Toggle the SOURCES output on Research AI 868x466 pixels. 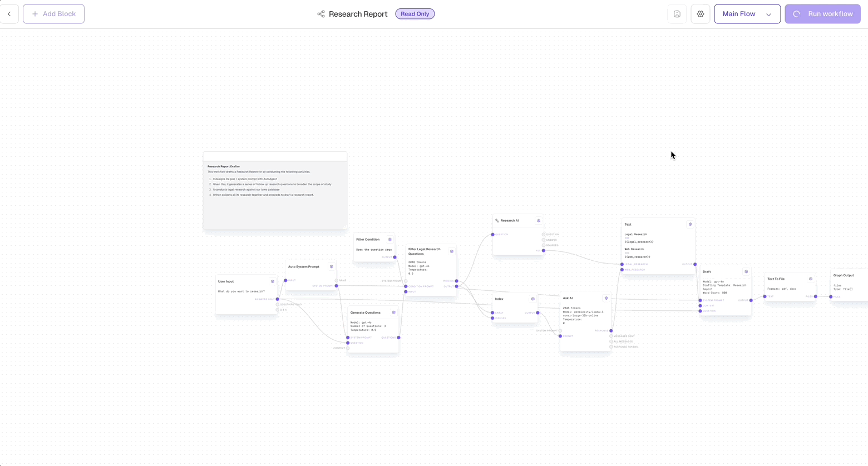point(544,245)
